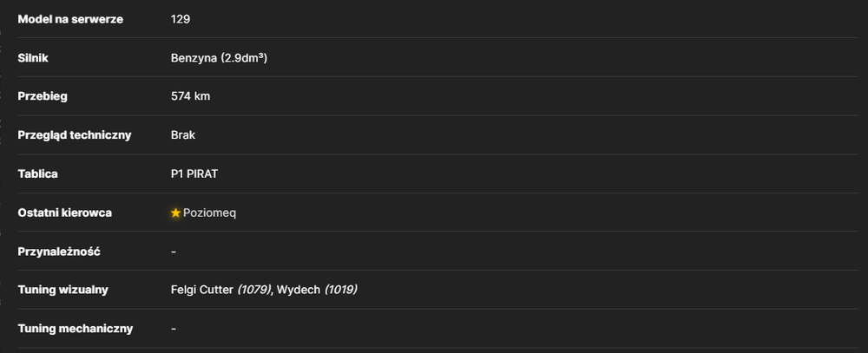Image resolution: width=868 pixels, height=353 pixels.
Task: Click the Przegląd techniczny label
Action: coord(75,135)
